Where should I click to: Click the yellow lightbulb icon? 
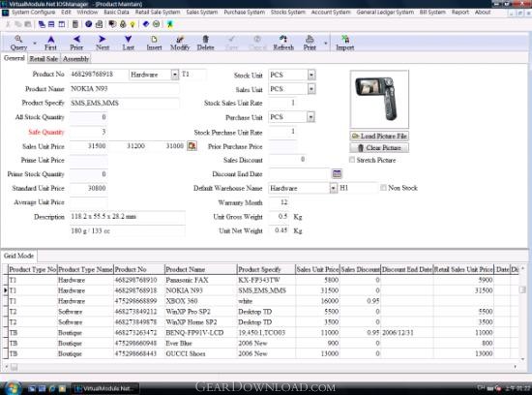(133, 24)
